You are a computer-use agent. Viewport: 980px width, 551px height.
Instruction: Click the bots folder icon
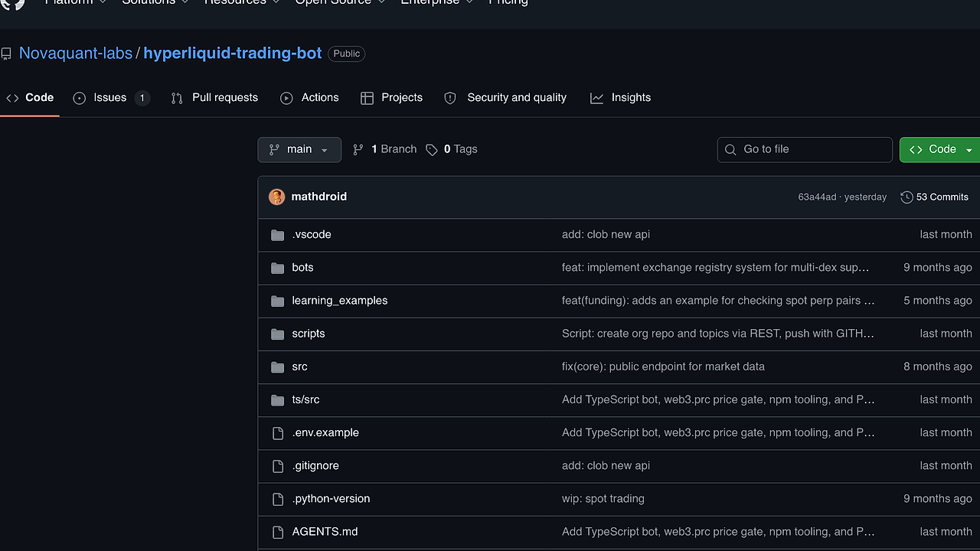(x=277, y=268)
